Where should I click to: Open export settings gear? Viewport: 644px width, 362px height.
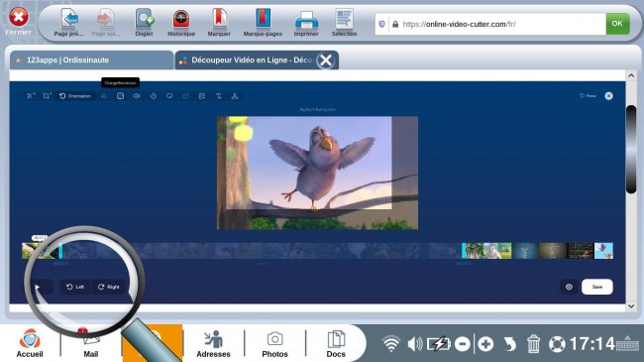[x=569, y=287]
